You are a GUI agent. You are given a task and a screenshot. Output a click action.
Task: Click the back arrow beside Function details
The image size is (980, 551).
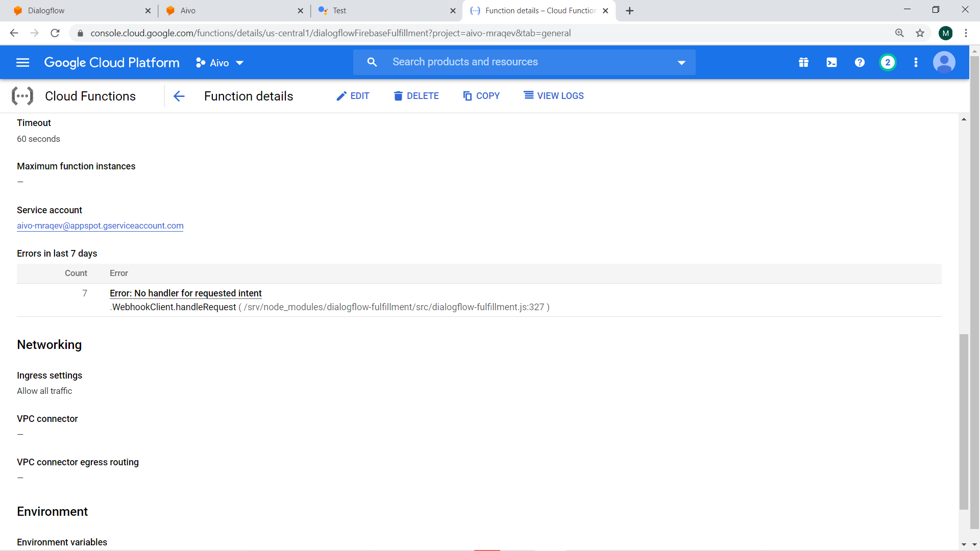coord(179,96)
